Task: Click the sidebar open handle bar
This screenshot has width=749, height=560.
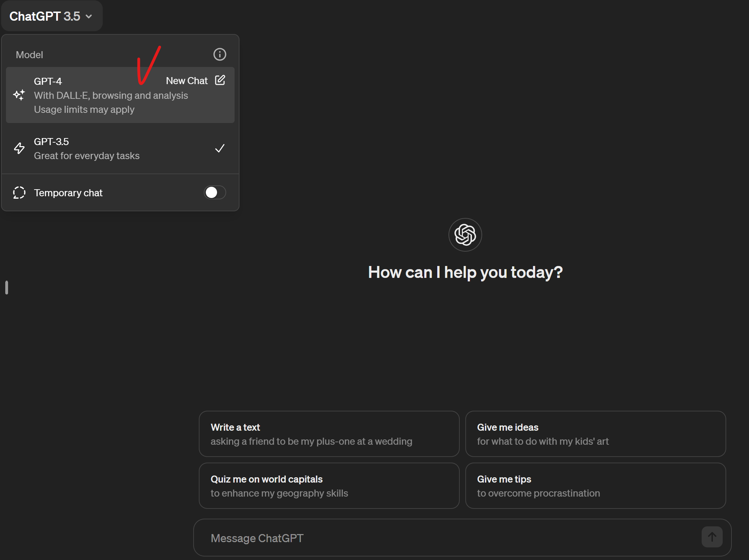Action: click(x=7, y=288)
